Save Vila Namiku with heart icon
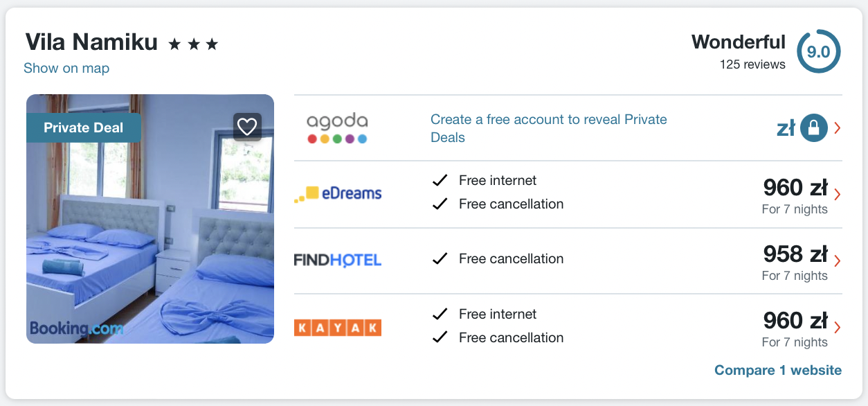The image size is (868, 406). click(x=247, y=127)
